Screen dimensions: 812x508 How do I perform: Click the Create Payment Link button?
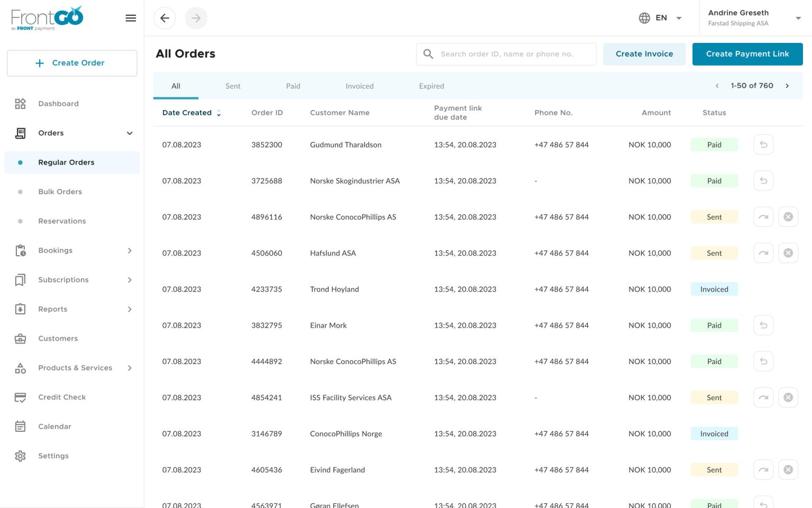[747, 54]
